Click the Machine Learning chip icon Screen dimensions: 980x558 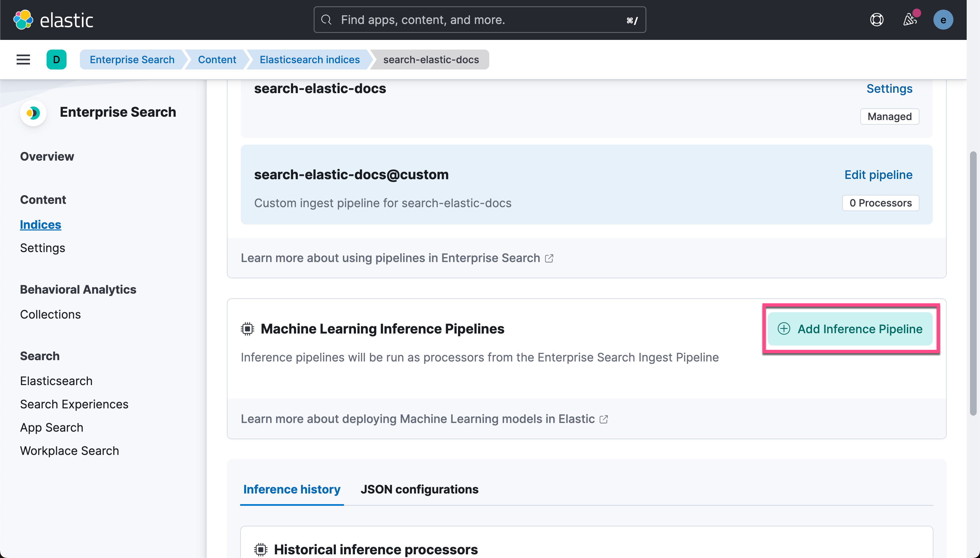247,329
